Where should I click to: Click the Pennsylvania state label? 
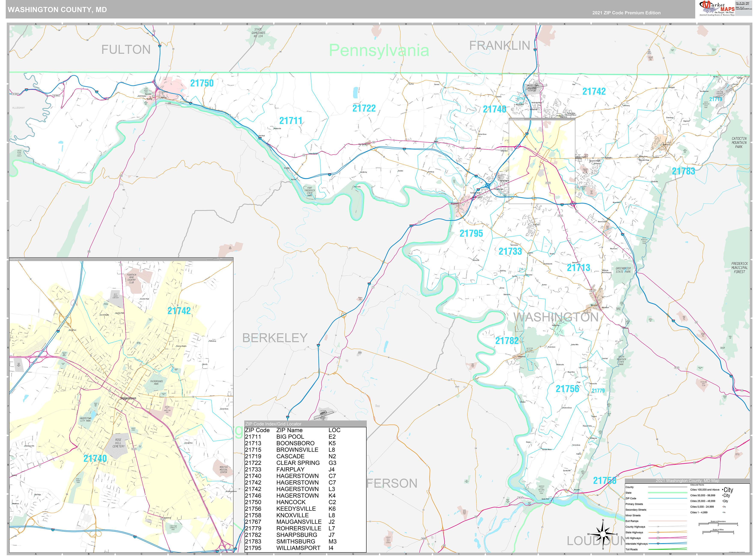click(x=379, y=50)
